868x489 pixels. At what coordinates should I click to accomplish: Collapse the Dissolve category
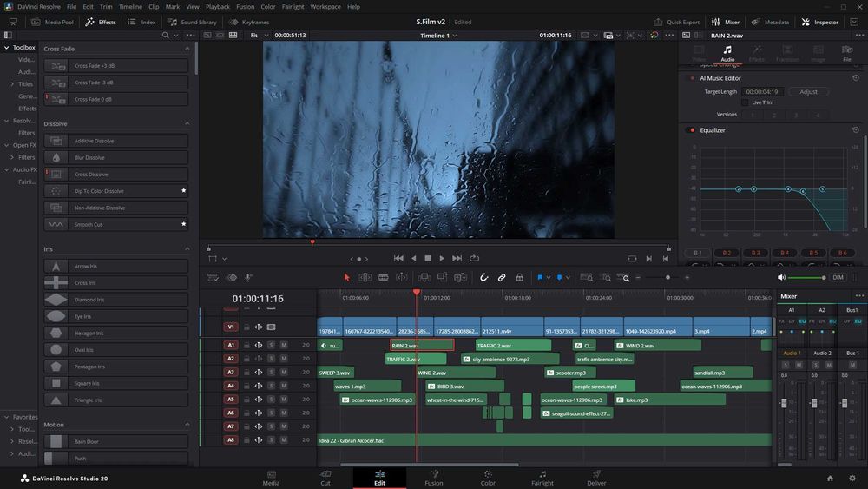(x=187, y=123)
